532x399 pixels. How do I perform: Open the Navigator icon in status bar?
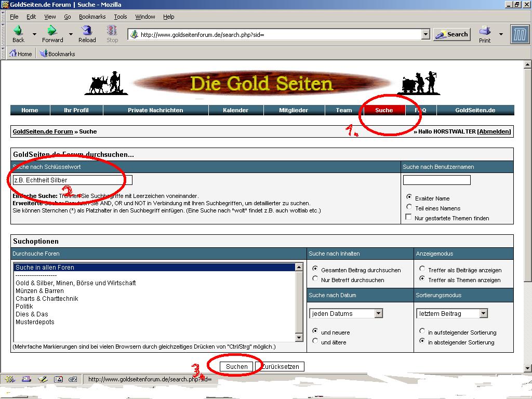(9, 379)
